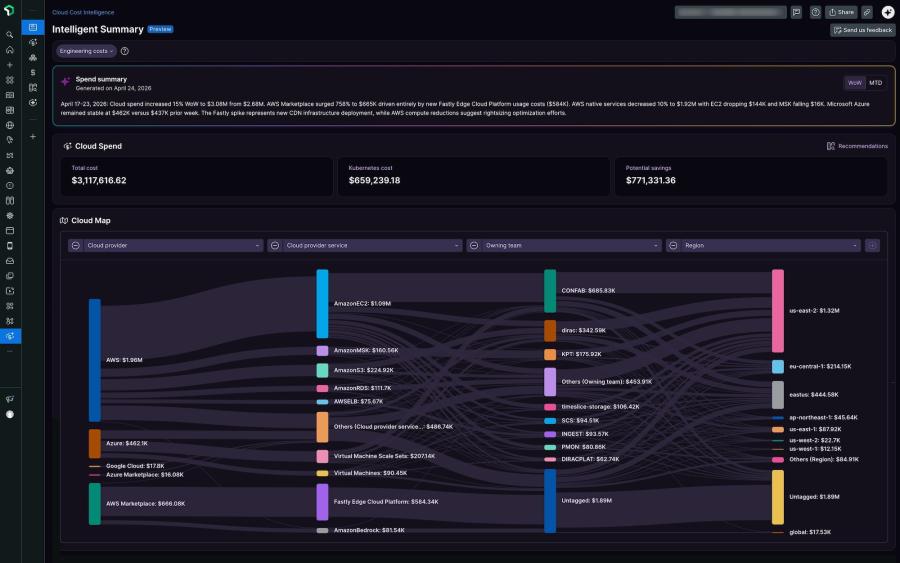Follow the Cloud Cost Intelligence breadcrumb
900x563 pixels.
click(83, 12)
